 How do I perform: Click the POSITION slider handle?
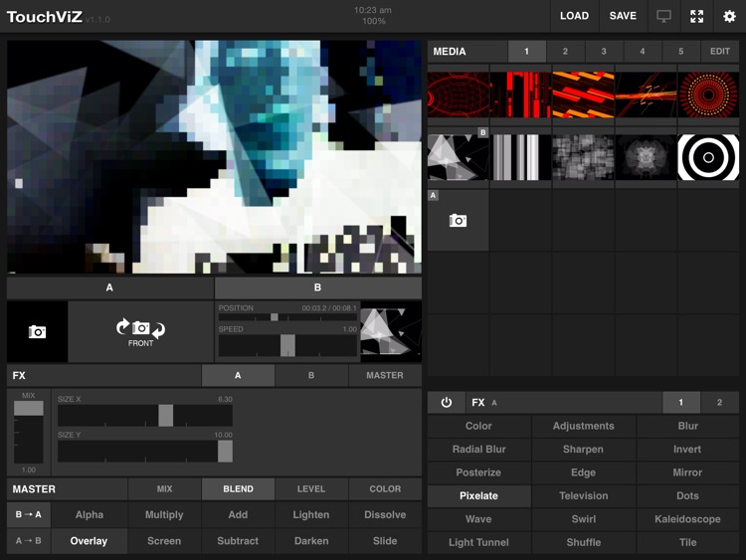275,317
